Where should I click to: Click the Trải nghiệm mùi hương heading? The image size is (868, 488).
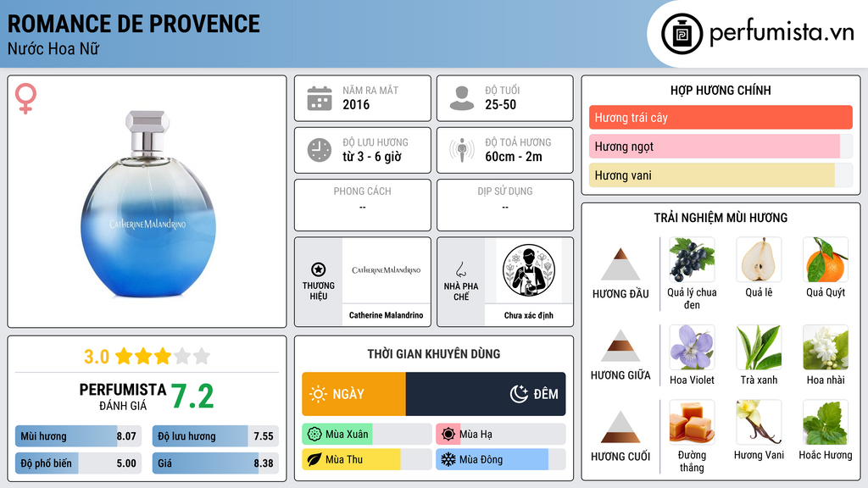click(x=721, y=218)
